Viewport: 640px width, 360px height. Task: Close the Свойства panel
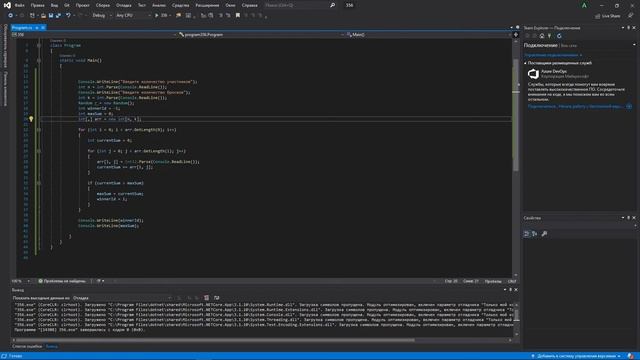pos(634,218)
